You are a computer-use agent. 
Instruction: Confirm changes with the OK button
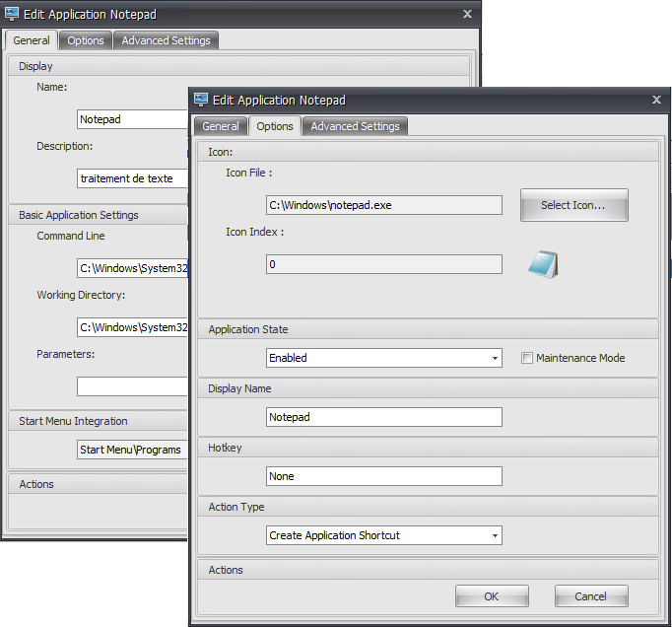click(492, 596)
